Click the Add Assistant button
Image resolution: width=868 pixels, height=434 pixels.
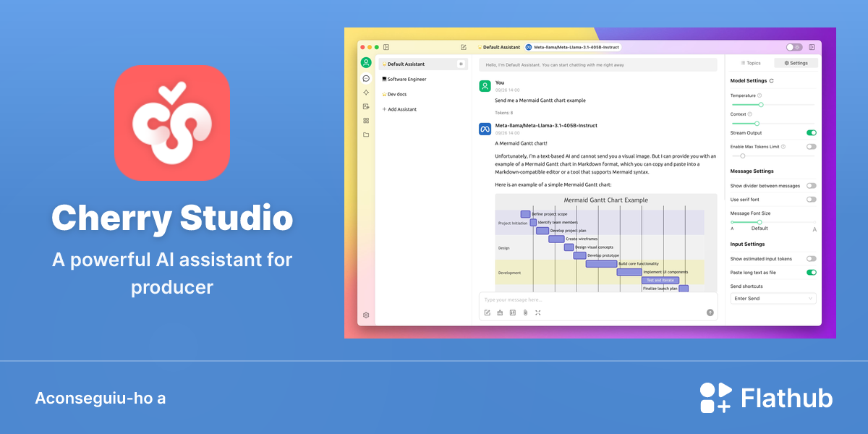pos(399,109)
